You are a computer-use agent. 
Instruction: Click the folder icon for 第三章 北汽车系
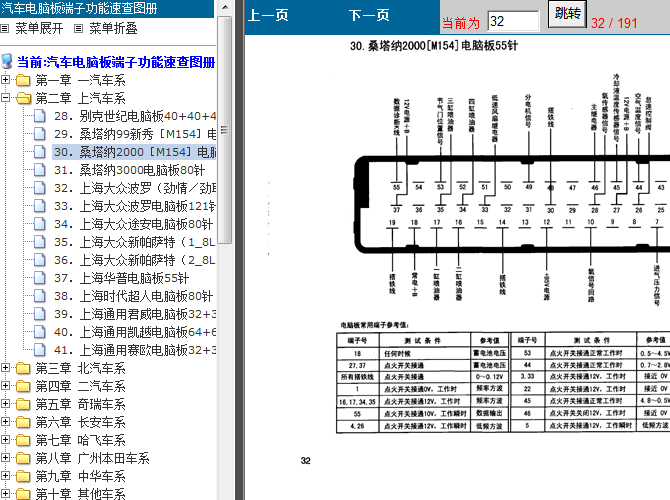pos(23,368)
